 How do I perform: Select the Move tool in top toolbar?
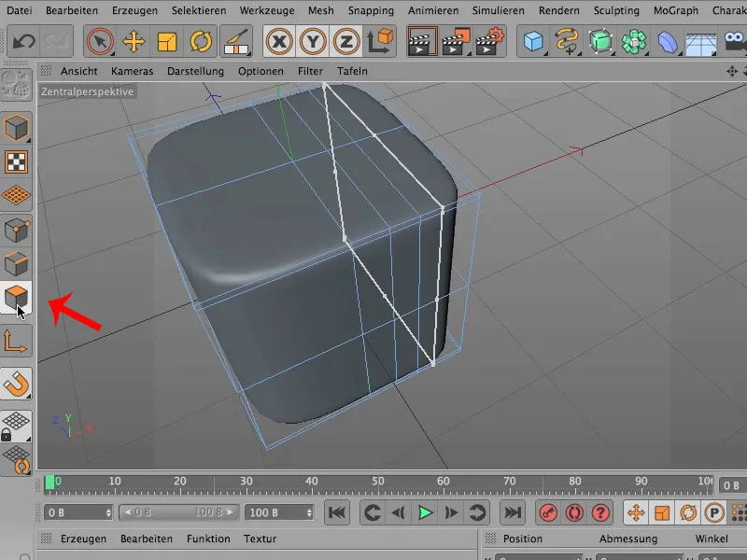coord(134,41)
